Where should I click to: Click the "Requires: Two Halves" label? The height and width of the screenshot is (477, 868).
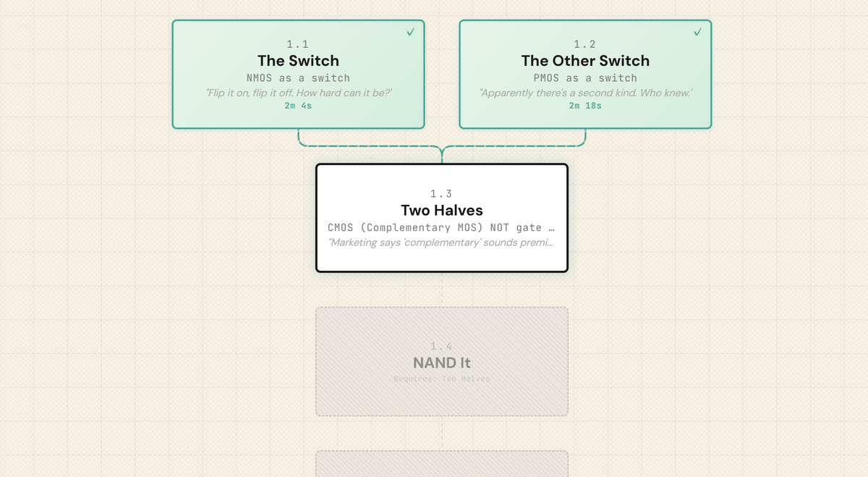click(x=441, y=379)
